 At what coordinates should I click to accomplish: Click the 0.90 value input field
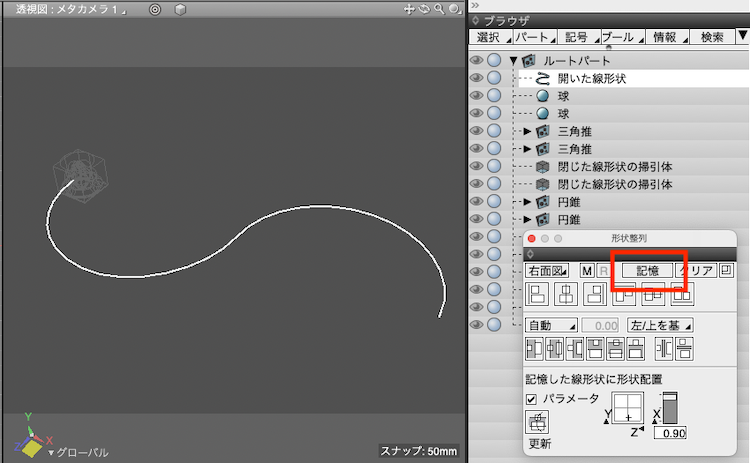(670, 432)
